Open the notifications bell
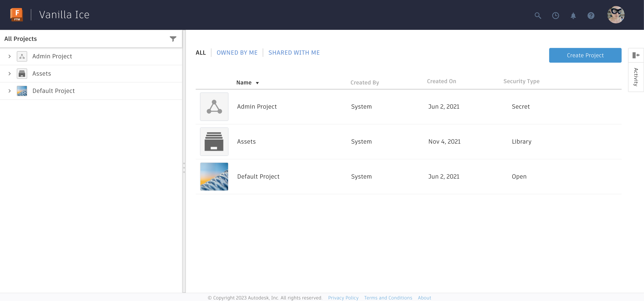 click(x=573, y=16)
